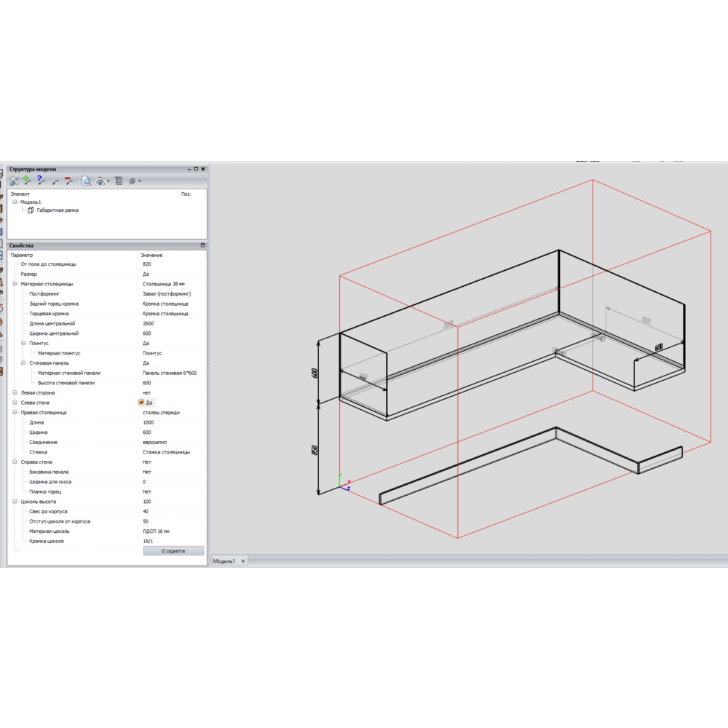Screen dimensions: 728x728
Task: Click the red minus remove-element icon
Action: tap(68, 180)
